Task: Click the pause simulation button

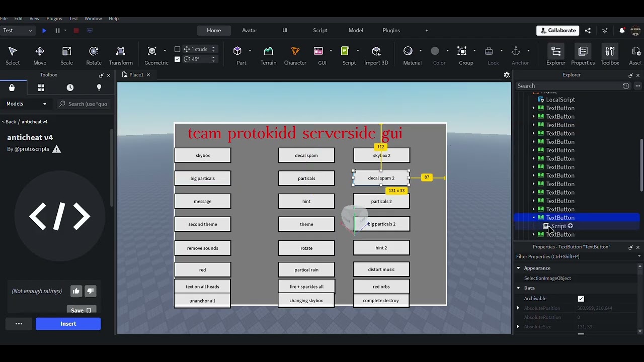Action: point(57,31)
